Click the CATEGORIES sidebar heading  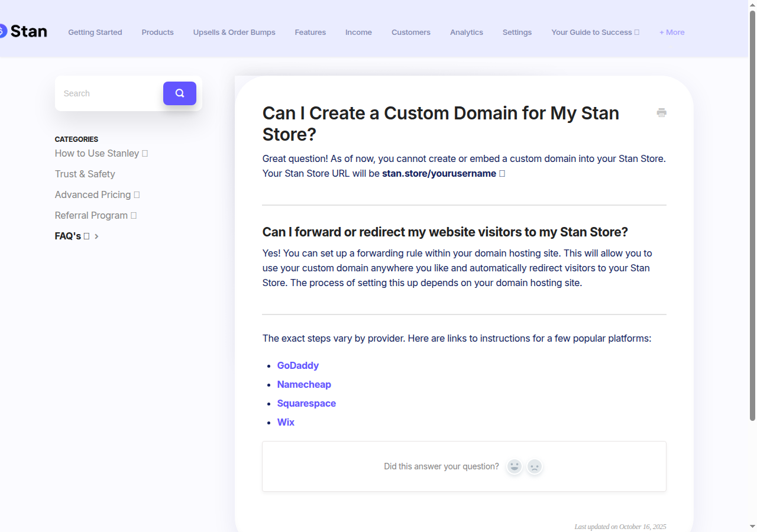click(76, 140)
